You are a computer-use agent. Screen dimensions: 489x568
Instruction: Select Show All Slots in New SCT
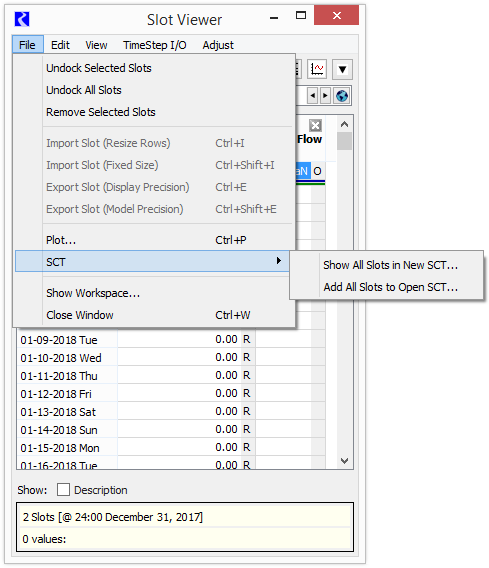(x=390, y=265)
